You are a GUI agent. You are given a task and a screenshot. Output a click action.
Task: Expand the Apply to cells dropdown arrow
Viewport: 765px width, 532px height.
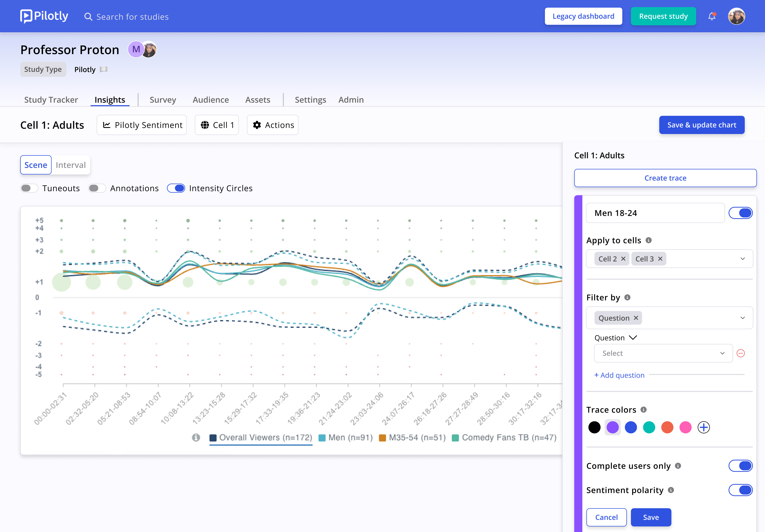tap(743, 259)
